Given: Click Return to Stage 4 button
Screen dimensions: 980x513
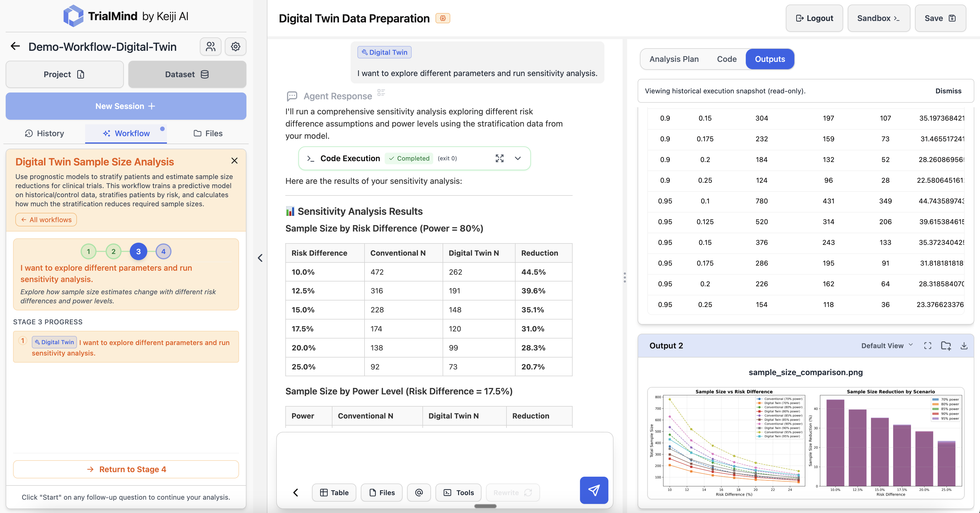Looking at the screenshot, I should click(x=126, y=469).
